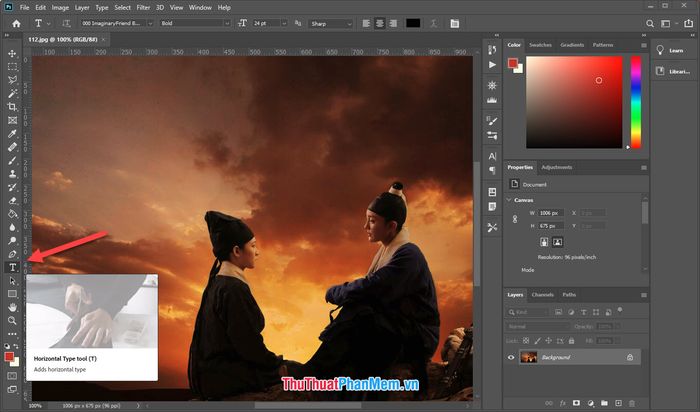This screenshot has width=700, height=412.
Task: Click the Search magnifier icon at top right
Action: [650, 24]
